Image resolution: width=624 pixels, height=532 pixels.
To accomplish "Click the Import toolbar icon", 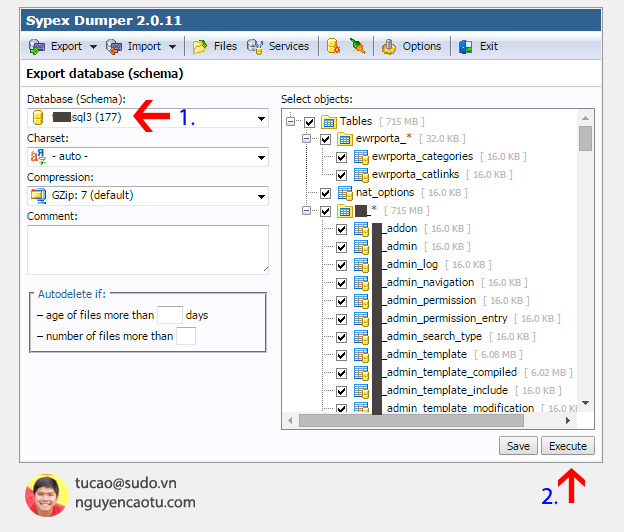I will point(114,47).
